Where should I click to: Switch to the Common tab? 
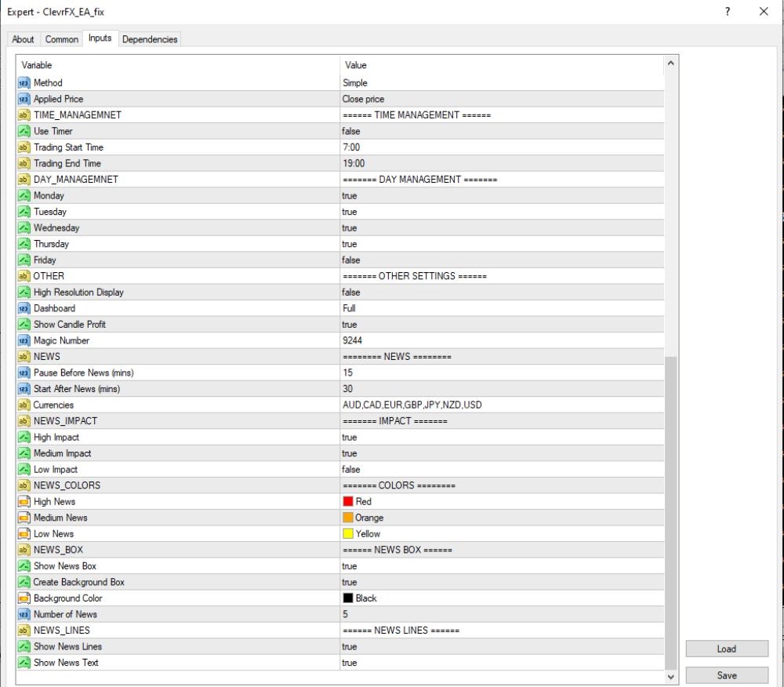[61, 39]
